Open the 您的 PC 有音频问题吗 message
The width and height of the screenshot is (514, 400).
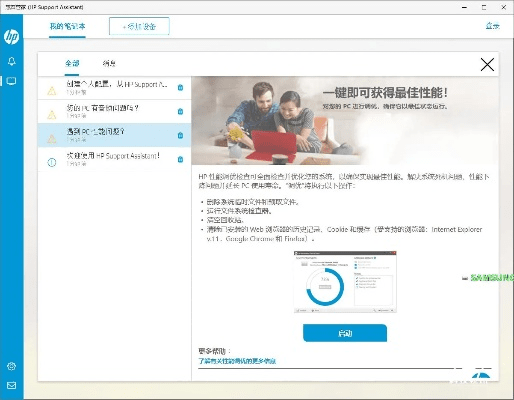[114, 111]
